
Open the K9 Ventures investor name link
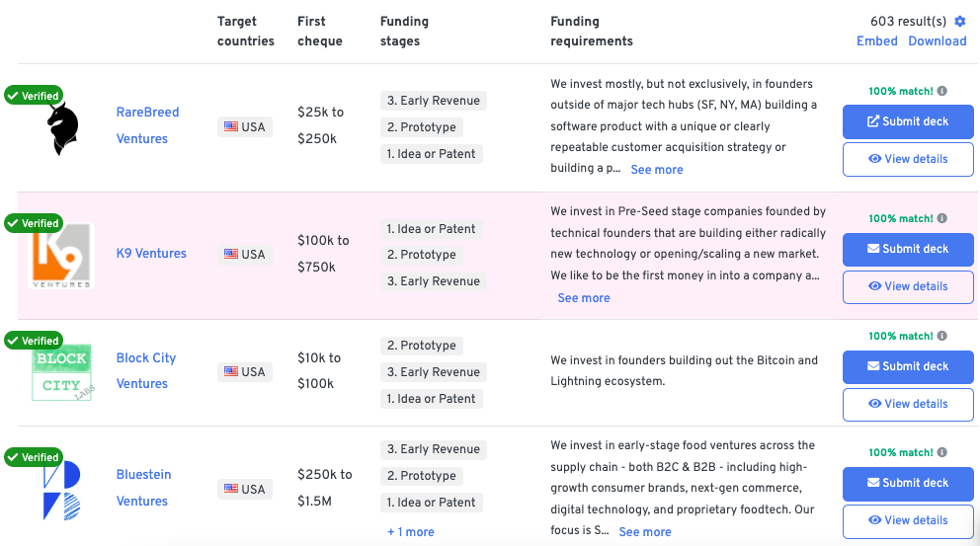(x=151, y=253)
